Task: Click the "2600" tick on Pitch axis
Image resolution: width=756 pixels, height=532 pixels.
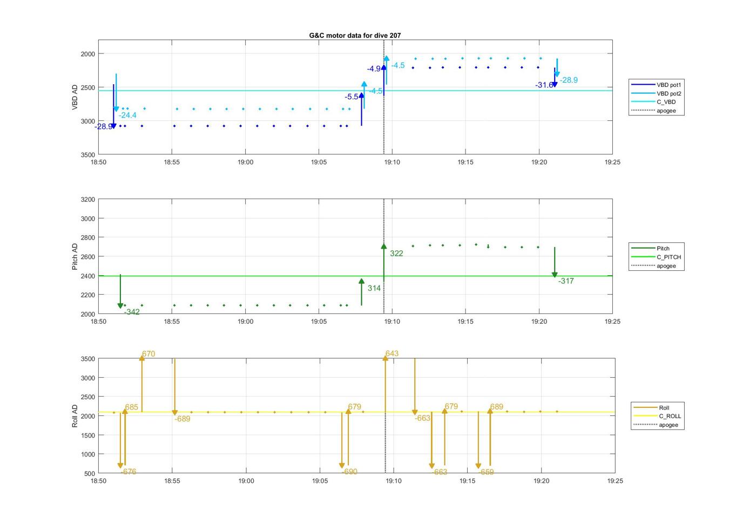Action: 87,257
